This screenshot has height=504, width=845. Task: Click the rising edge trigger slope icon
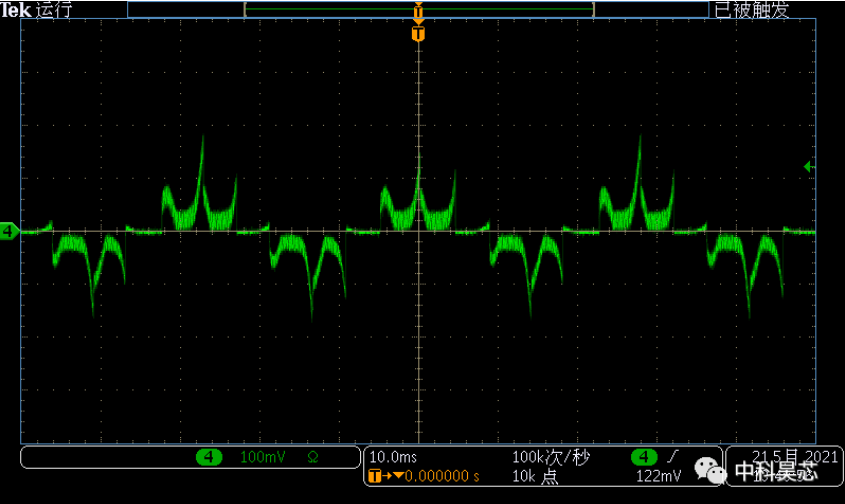click(672, 457)
